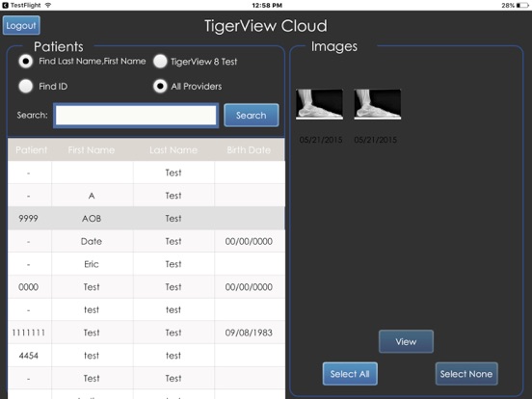Tap the Wi-Fi status icon

(48, 5)
